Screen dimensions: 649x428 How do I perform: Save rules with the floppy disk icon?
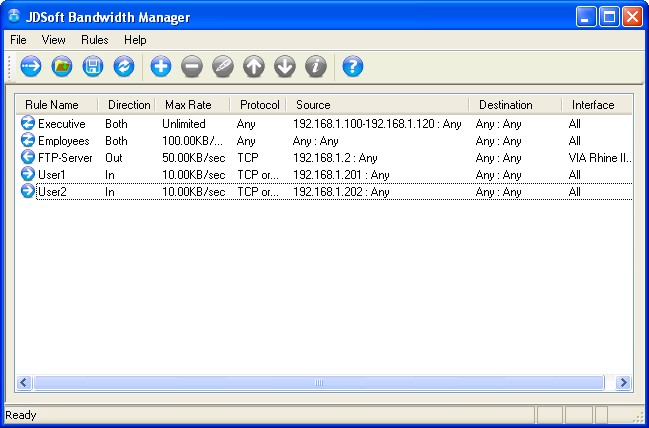coord(93,67)
